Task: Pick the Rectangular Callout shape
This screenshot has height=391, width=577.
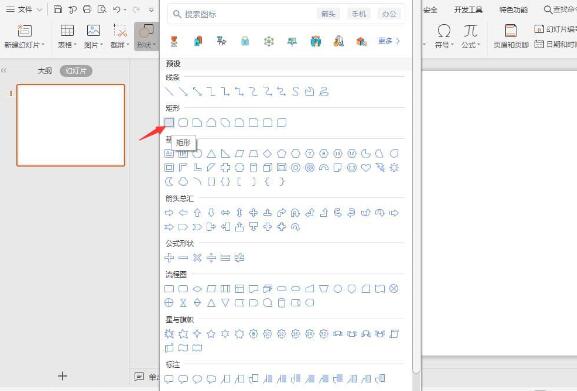Action: tap(169, 378)
